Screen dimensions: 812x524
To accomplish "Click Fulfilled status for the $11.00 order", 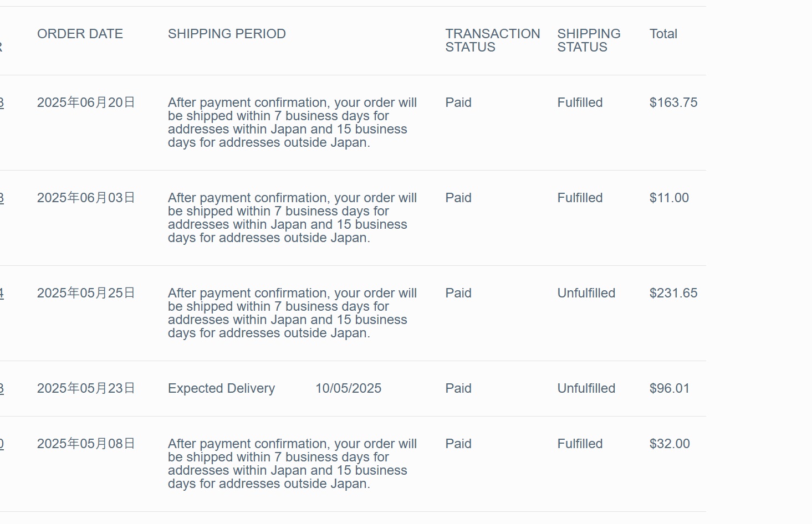I will point(580,198).
